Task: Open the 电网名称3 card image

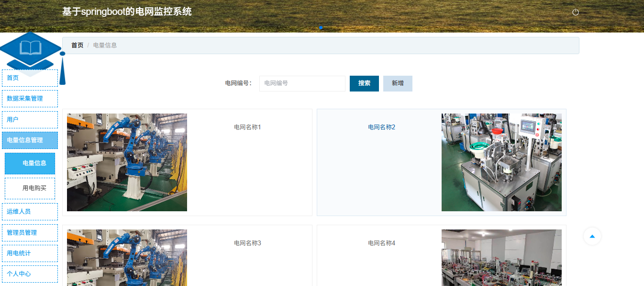Action: 127,258
